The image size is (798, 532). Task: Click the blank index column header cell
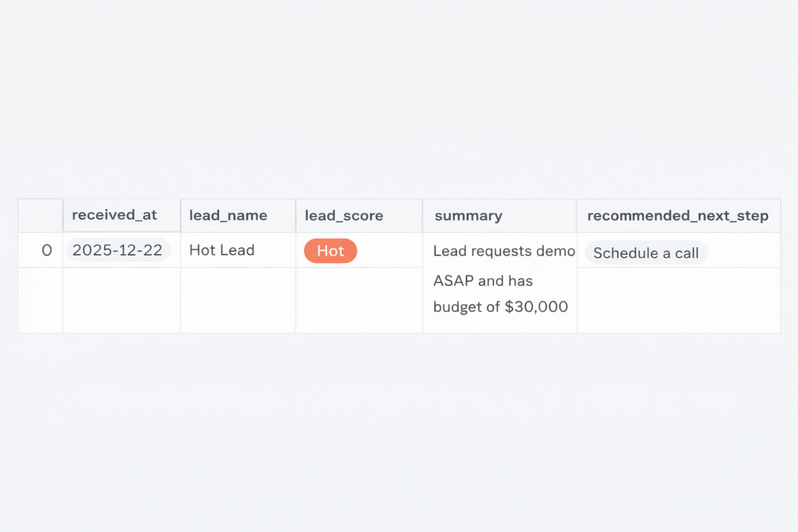[x=40, y=215]
